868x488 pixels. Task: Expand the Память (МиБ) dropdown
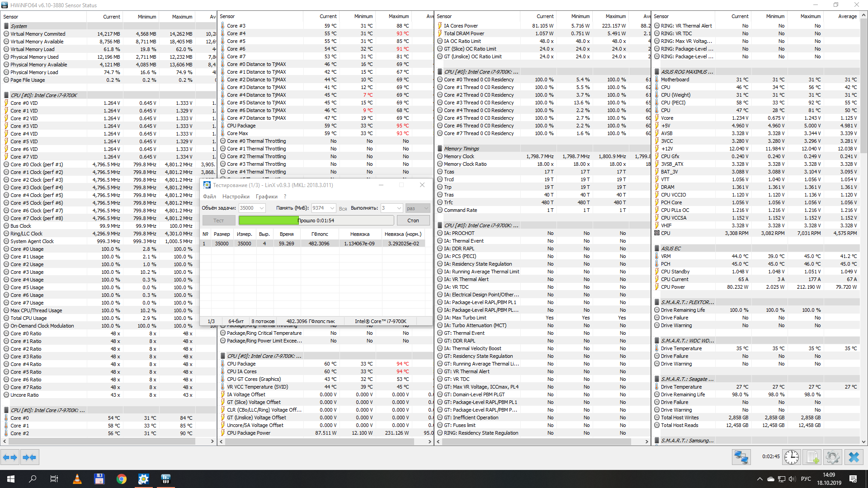332,208
